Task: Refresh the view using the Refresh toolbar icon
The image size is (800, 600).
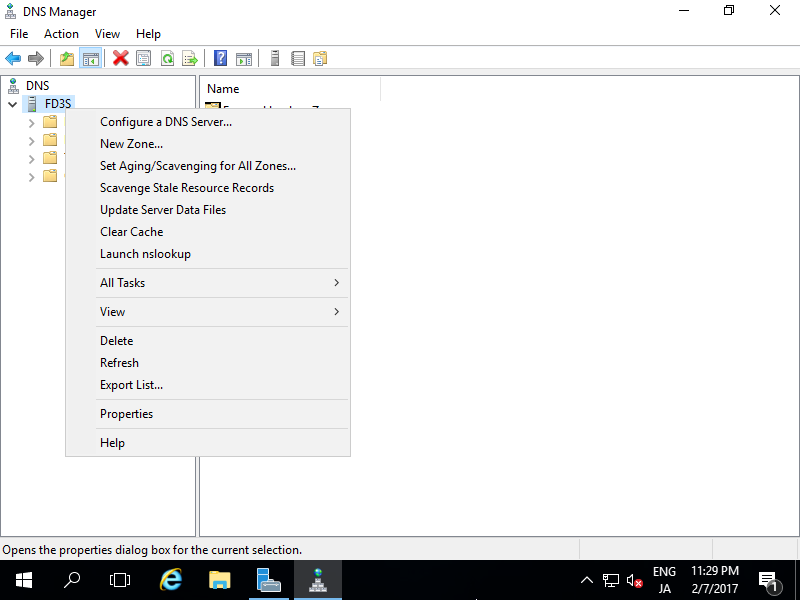Action: (x=166, y=57)
